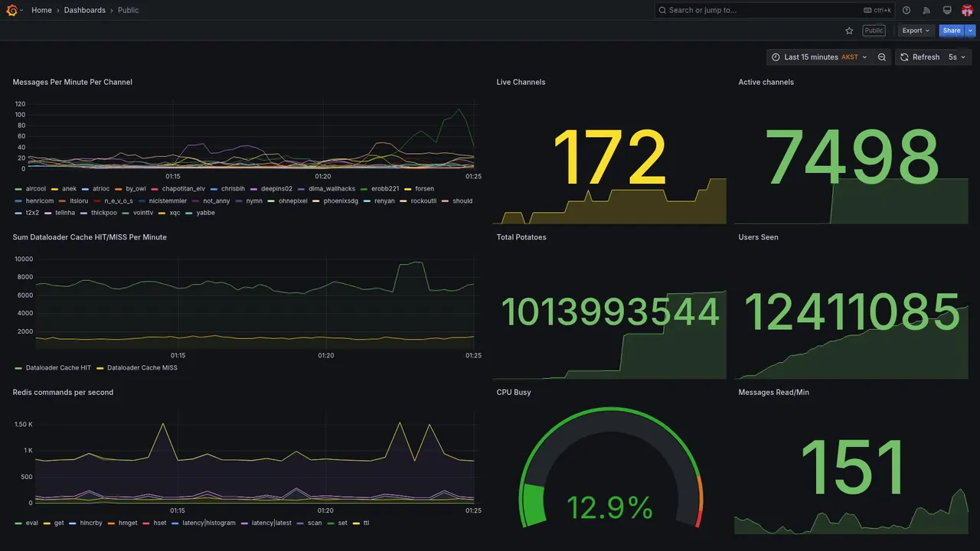Refresh the dashboard now
The image size is (980, 551).
(x=920, y=57)
